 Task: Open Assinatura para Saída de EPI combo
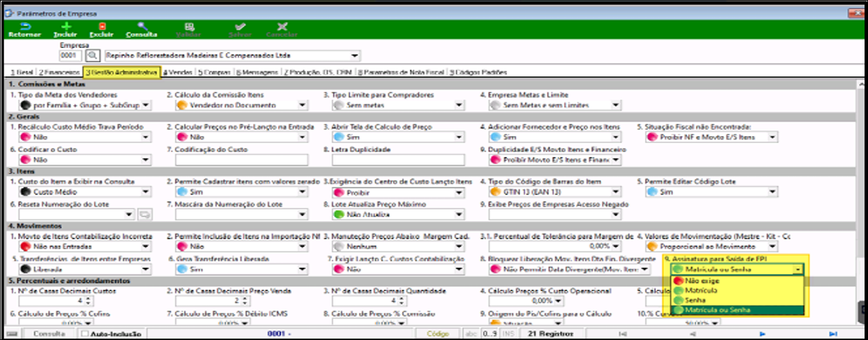click(x=736, y=270)
